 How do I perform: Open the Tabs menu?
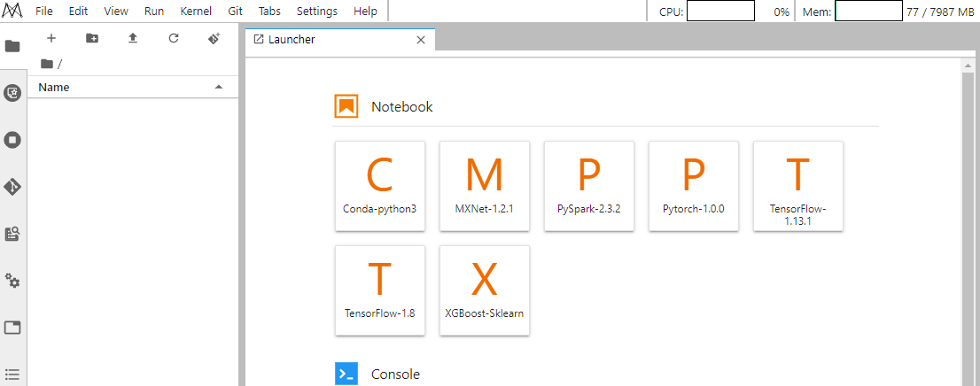pos(268,12)
